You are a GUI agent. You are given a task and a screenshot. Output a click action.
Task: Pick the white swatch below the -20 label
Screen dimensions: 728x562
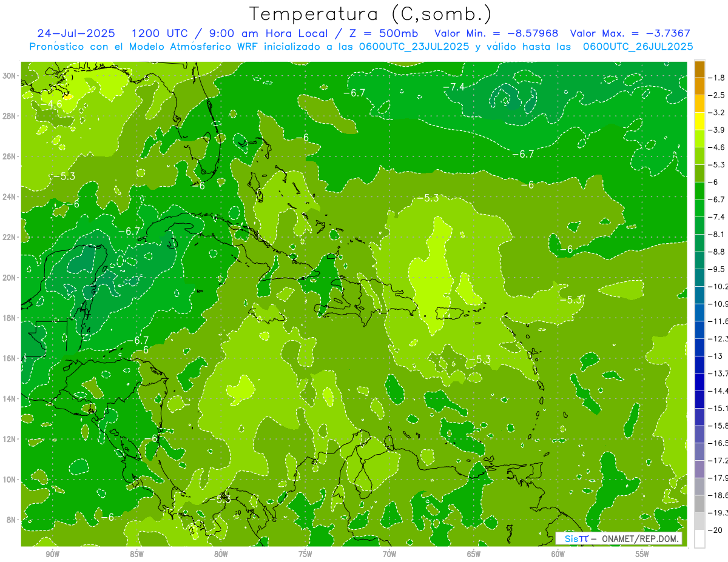point(699,538)
